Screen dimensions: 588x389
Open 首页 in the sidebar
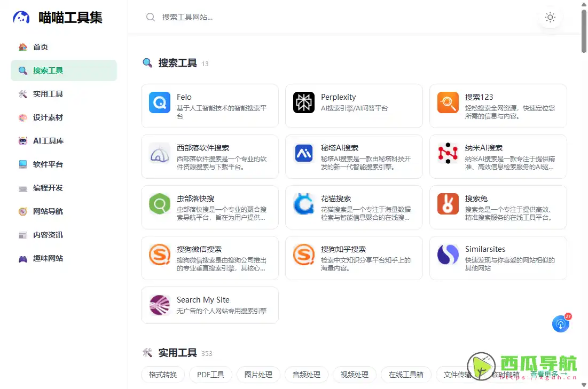64,47
